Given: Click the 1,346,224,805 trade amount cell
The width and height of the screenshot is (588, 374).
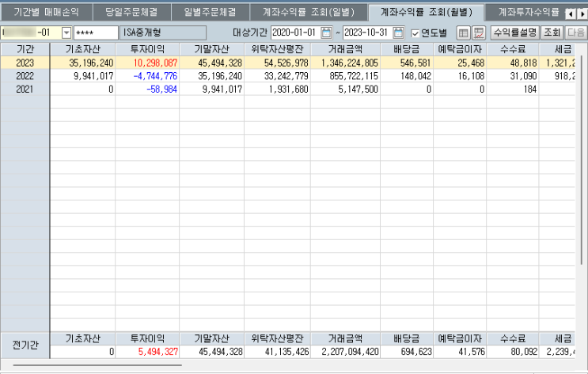Looking at the screenshot, I should point(345,63).
